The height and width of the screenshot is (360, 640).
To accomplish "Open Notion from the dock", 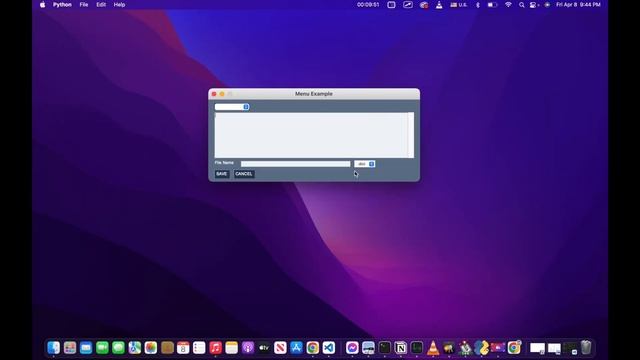I will pos(401,348).
